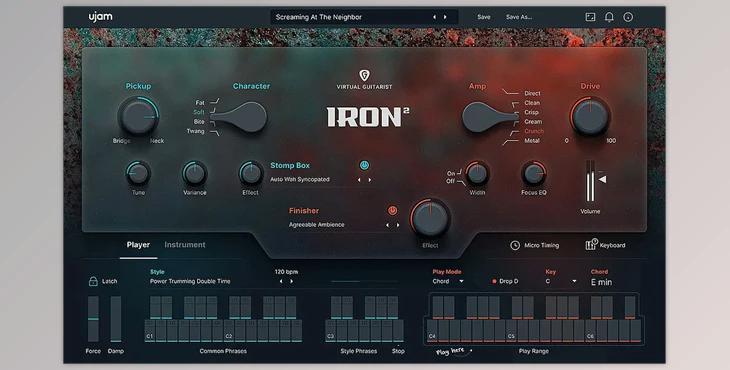Toggle Finisher power button
Image resolution: width=730 pixels, height=370 pixels.
[x=392, y=210]
